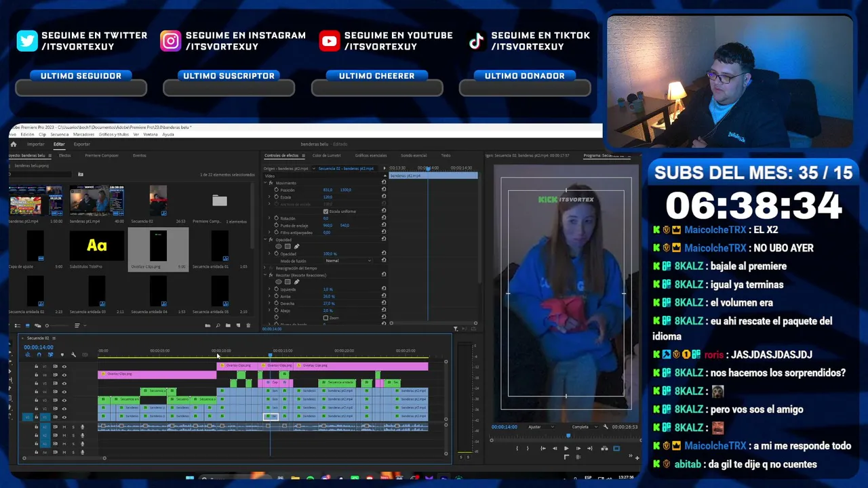This screenshot has height=488, width=868.
Task: Toggle the Rotación stopwatch keyframe icon
Action: [275, 218]
